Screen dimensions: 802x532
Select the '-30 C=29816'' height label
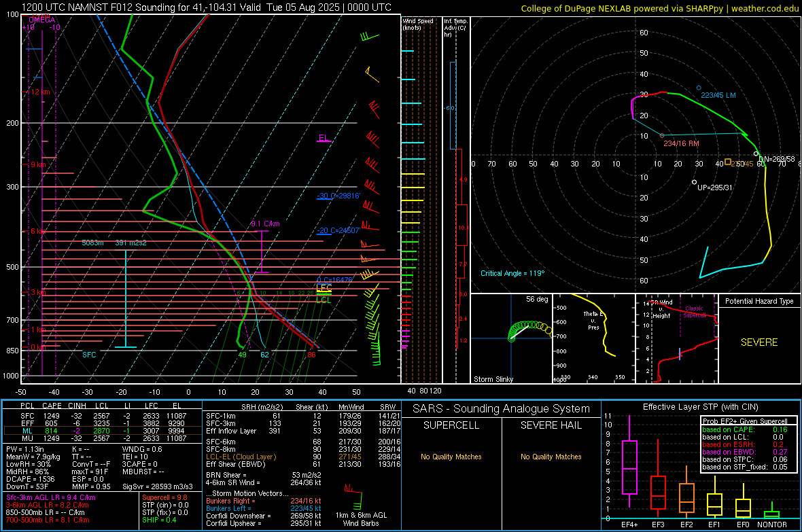coord(338,196)
